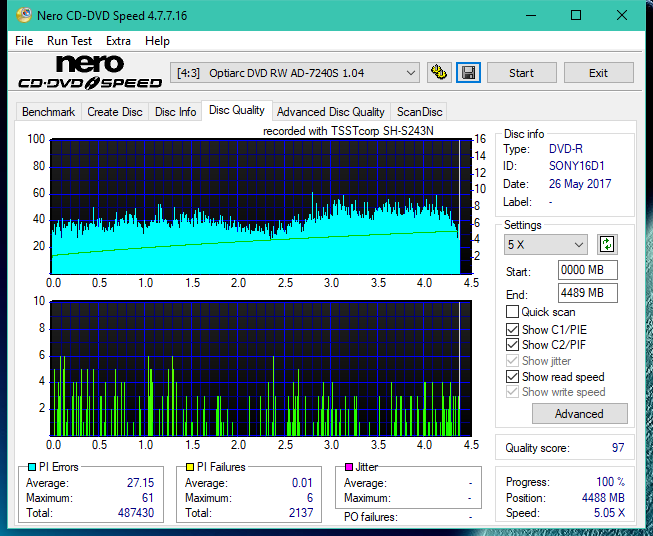
Task: Click PI Failures average value 0.01
Action: pyautogui.click(x=302, y=483)
